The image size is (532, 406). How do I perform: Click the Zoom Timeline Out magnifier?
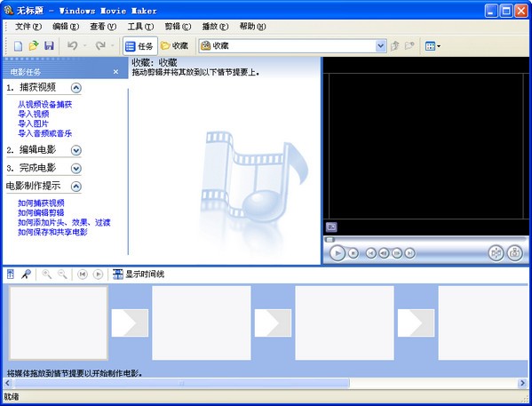point(62,275)
